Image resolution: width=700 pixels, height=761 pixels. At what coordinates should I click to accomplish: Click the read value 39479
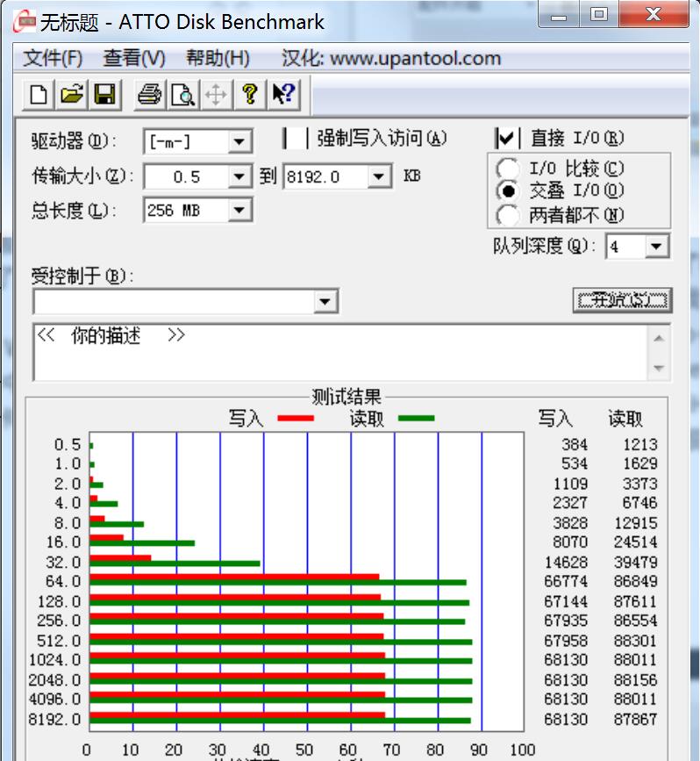click(x=635, y=563)
